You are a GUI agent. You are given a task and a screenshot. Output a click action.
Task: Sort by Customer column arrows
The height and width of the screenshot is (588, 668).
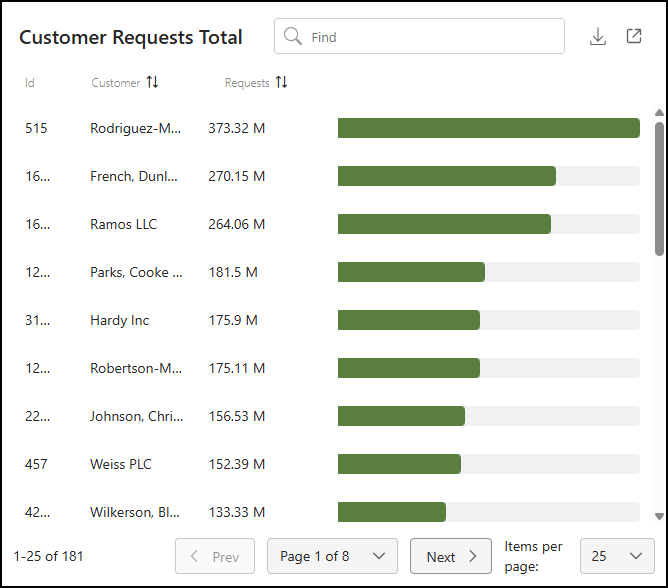[x=153, y=82]
